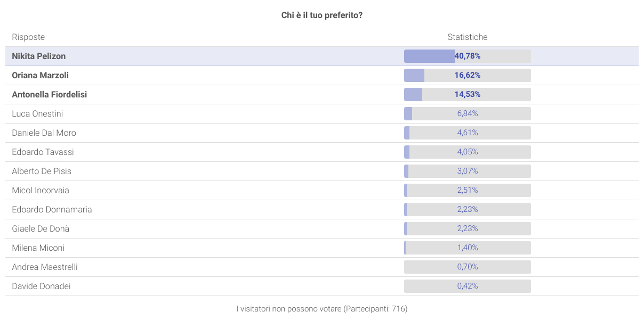Click the Alberto De Pisis entry
The width and height of the screenshot is (644, 320).
[x=42, y=171]
